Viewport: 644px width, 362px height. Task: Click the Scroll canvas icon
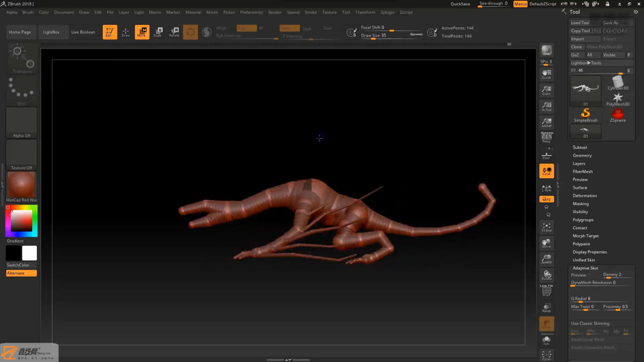click(x=546, y=74)
